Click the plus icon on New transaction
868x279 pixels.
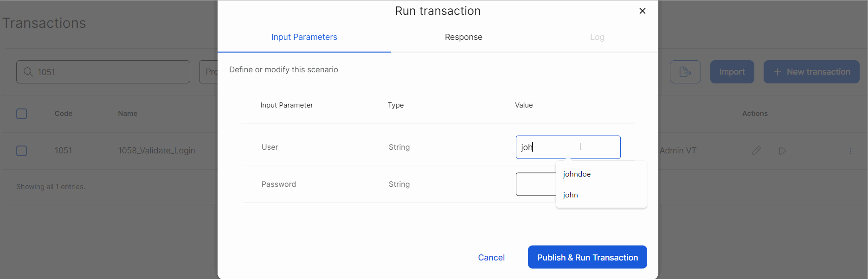tap(777, 72)
